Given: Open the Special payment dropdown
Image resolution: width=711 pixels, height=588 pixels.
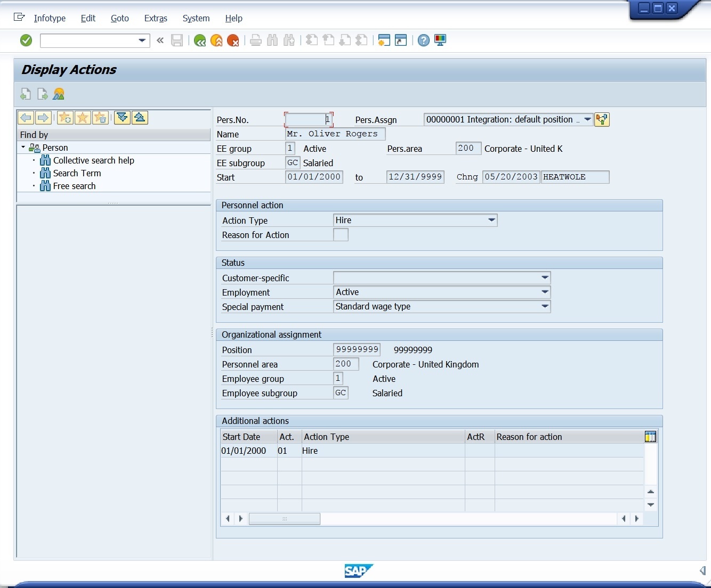Looking at the screenshot, I should click(545, 306).
